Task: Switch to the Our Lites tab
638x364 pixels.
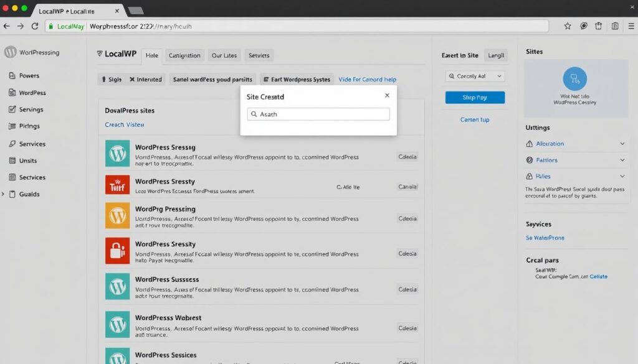Action: (224, 55)
